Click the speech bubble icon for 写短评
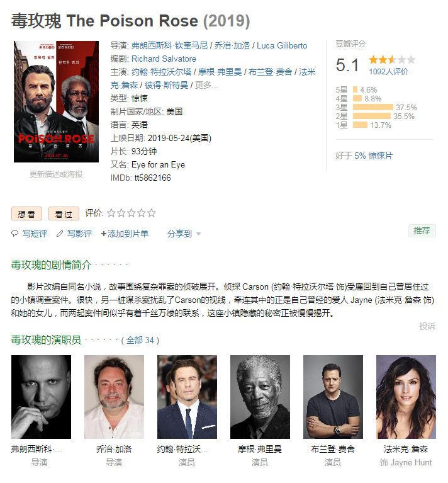This screenshot has height=483, width=448. pos(14,234)
